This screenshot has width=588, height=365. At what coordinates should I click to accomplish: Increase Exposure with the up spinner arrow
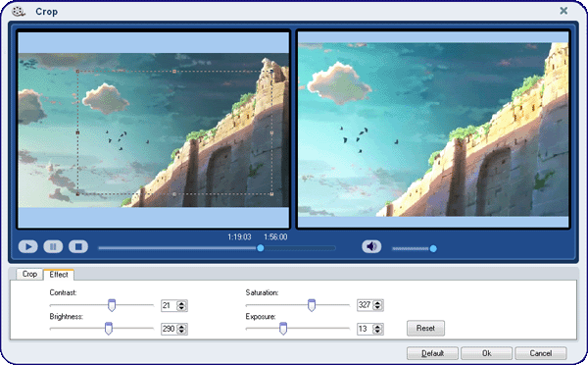[x=378, y=327]
